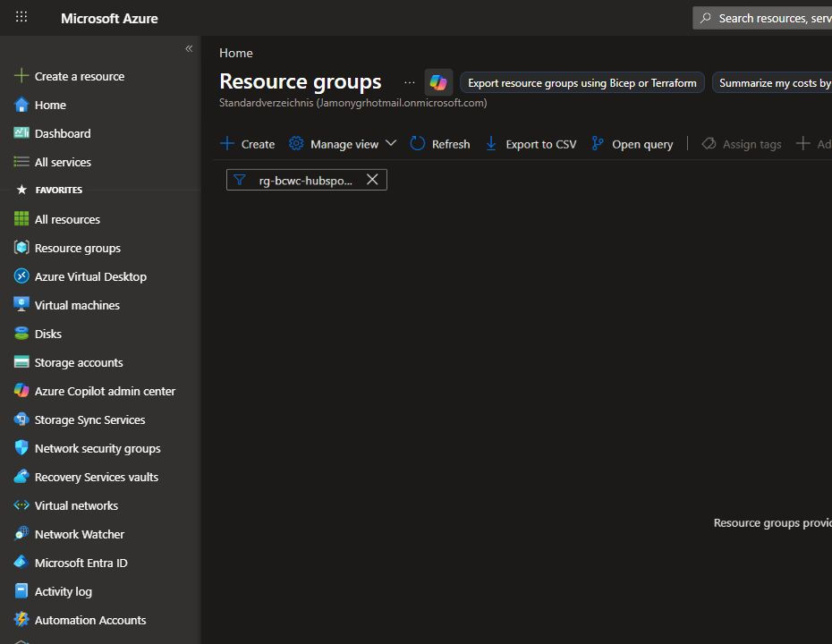This screenshot has height=644, width=832.
Task: Click the Azure Virtual Desktop icon
Action: click(21, 275)
